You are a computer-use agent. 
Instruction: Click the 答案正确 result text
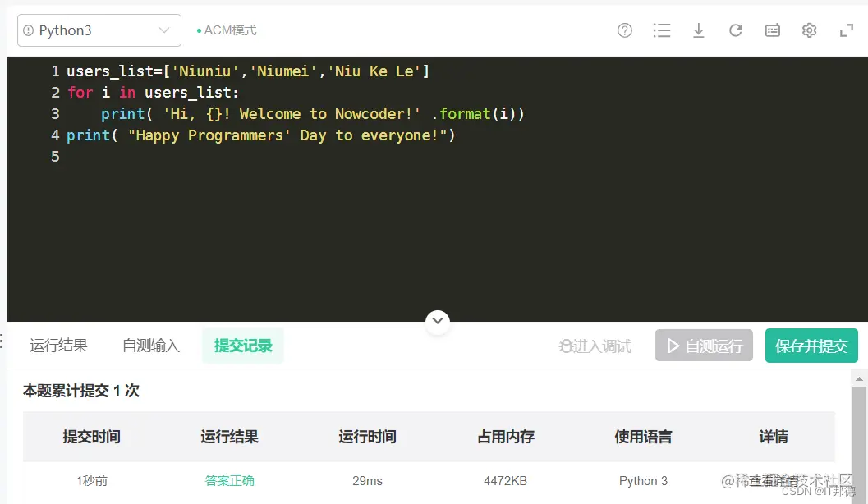[229, 481]
